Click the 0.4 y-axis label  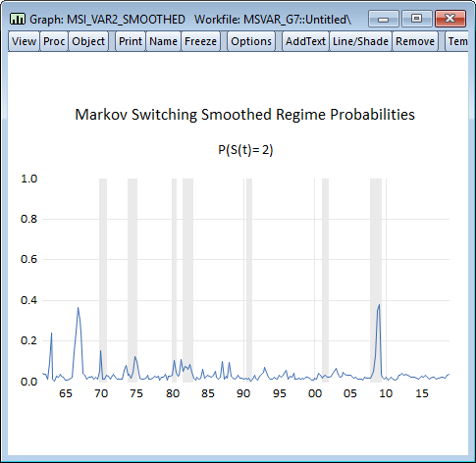(29, 300)
